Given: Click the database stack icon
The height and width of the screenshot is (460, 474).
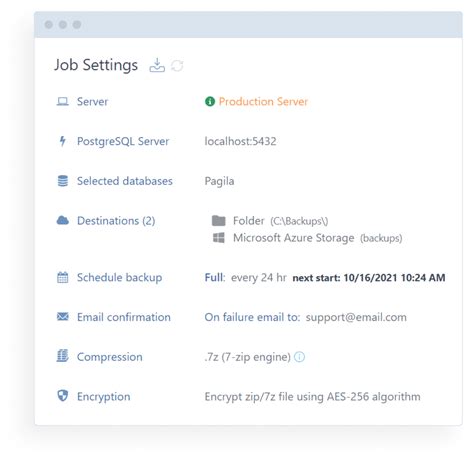Looking at the screenshot, I should (x=63, y=181).
